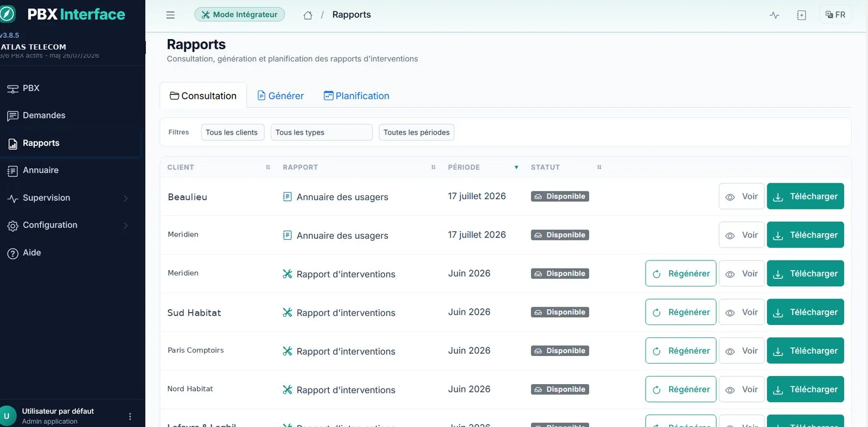Image resolution: width=868 pixels, height=427 pixels.
Task: Open the Tous les clients filter dropdown
Action: pos(232,132)
